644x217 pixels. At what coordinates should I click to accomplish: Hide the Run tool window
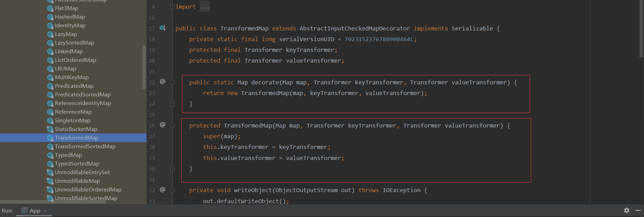638,210
